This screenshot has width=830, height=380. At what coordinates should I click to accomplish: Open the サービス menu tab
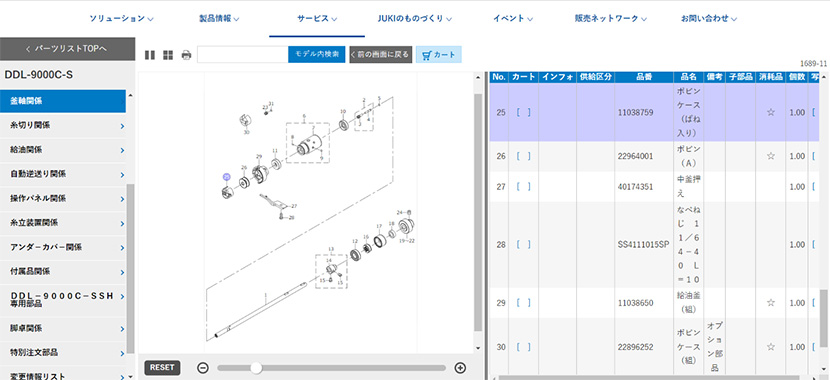(317, 19)
